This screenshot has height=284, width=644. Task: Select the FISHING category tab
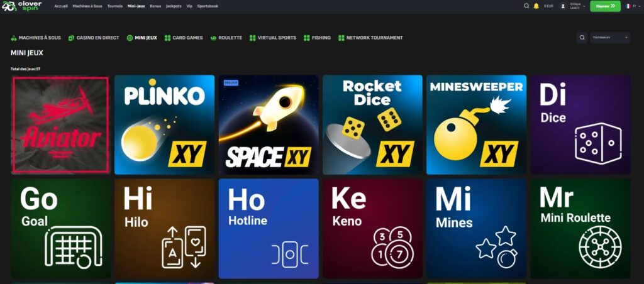pos(317,38)
